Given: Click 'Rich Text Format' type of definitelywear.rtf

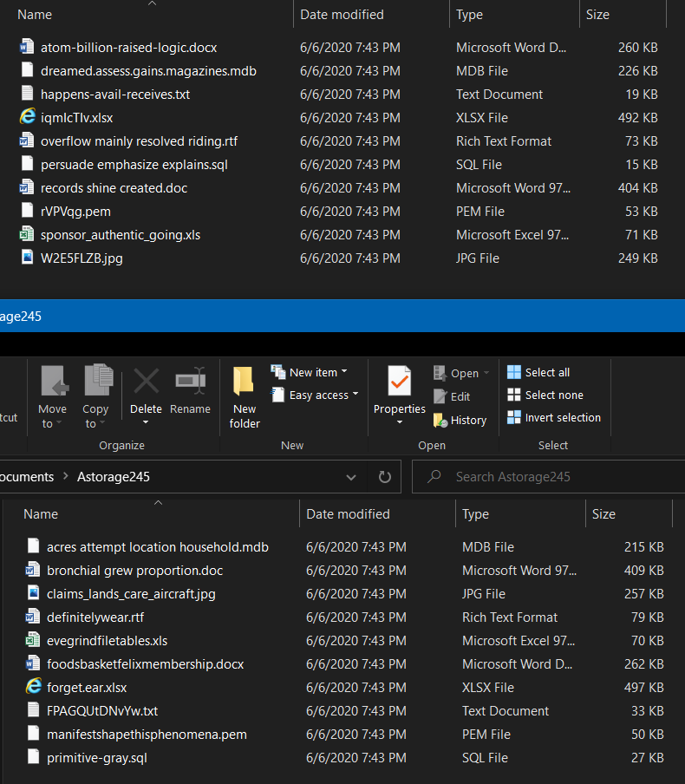Looking at the screenshot, I should click(x=510, y=617).
